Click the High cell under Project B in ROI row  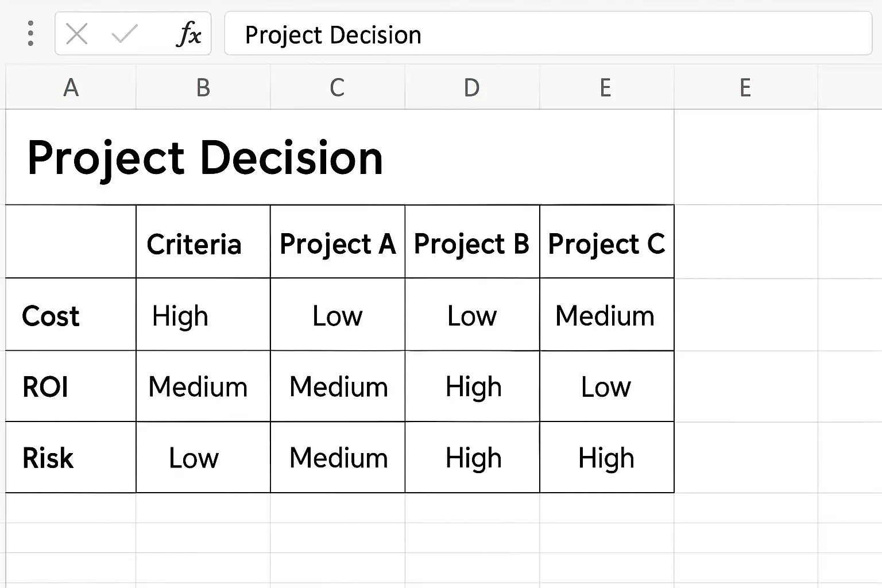tap(472, 386)
